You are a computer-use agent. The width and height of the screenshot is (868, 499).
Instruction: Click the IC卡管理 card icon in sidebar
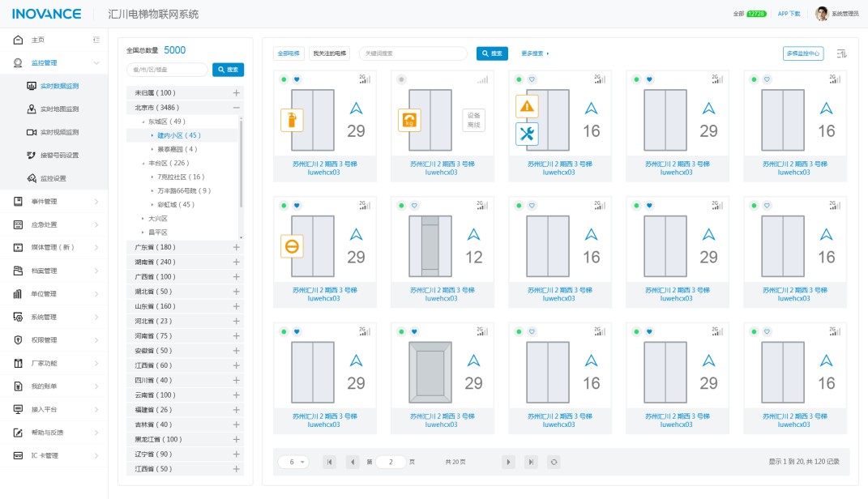(x=19, y=455)
